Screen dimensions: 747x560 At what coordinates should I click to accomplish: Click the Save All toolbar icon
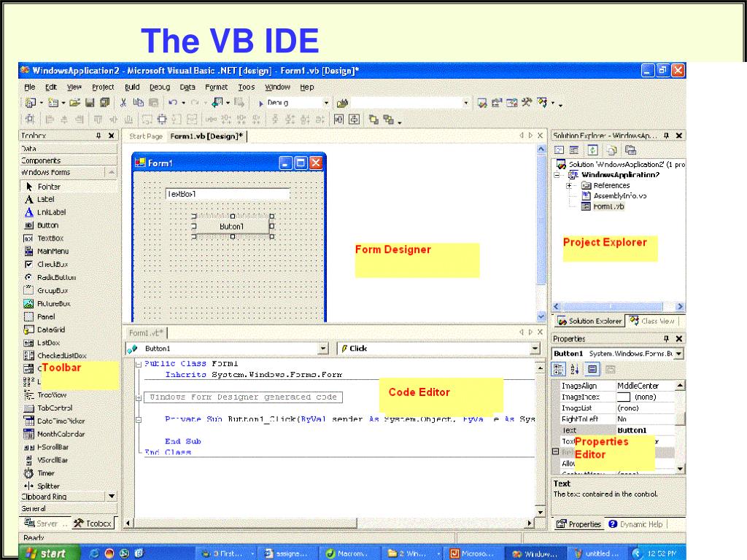(104, 102)
